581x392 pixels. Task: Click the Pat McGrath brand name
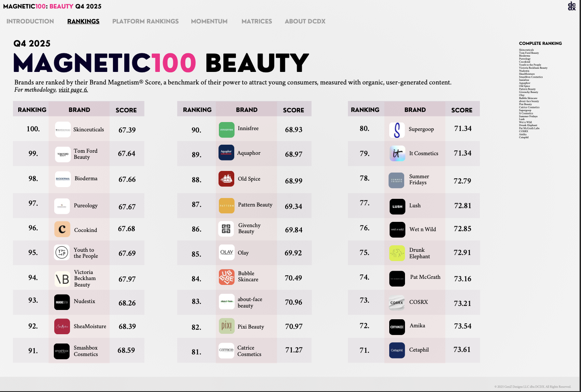(x=425, y=277)
